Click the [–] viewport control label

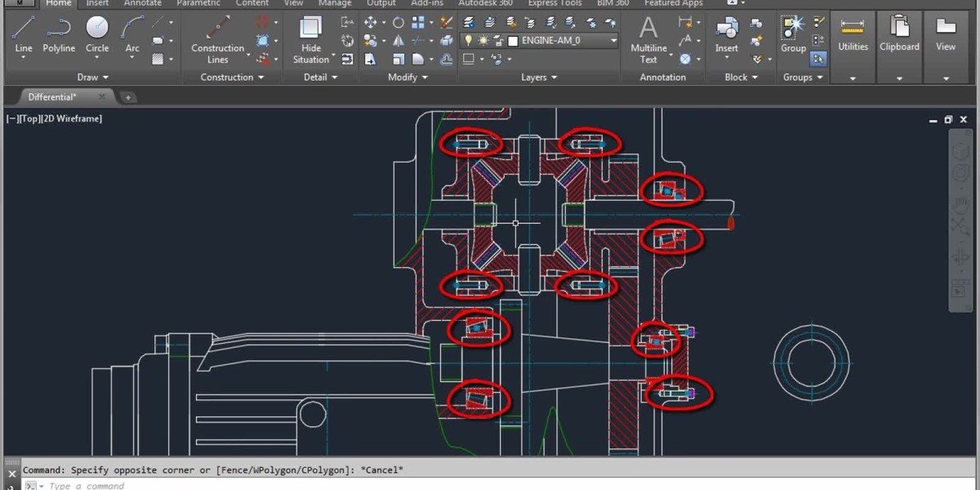(13, 118)
